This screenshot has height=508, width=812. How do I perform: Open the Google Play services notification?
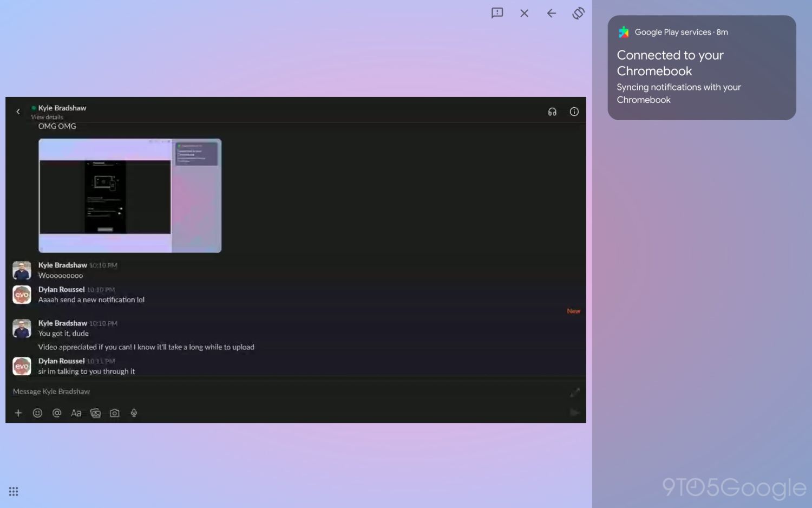click(701, 68)
